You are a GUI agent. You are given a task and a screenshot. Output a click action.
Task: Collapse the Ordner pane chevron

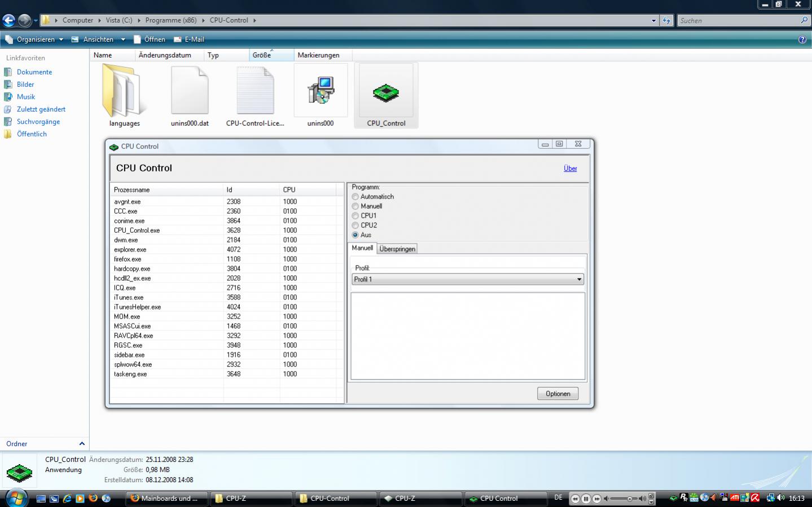click(x=82, y=444)
